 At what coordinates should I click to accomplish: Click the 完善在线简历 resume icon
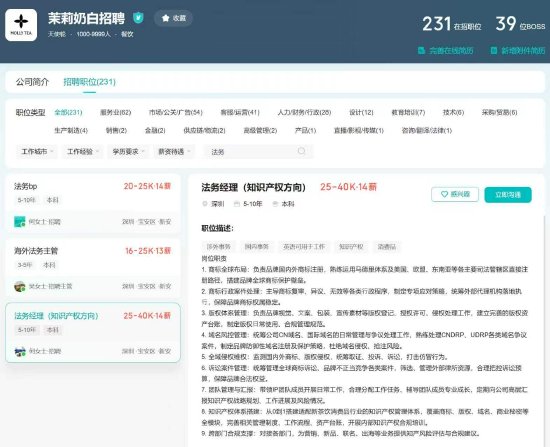click(x=422, y=51)
